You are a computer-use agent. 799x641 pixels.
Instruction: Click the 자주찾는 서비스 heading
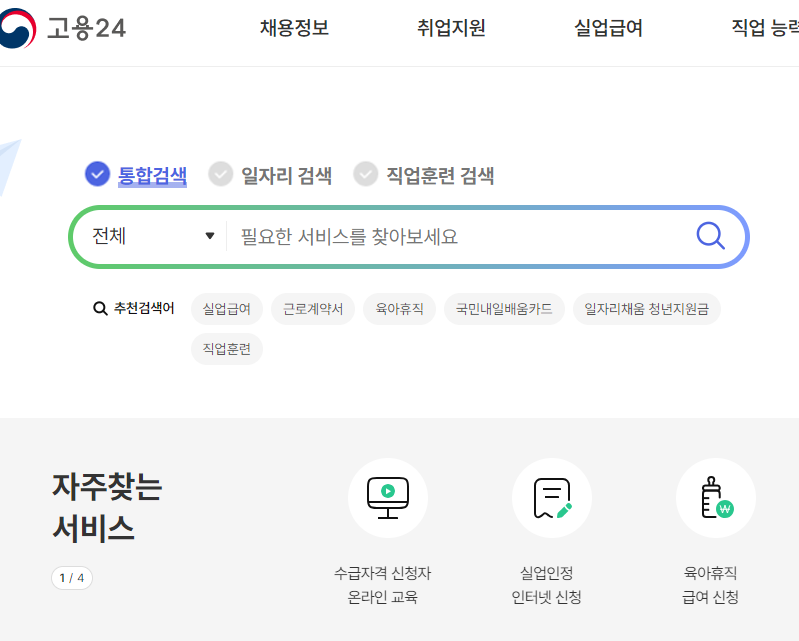(107, 507)
